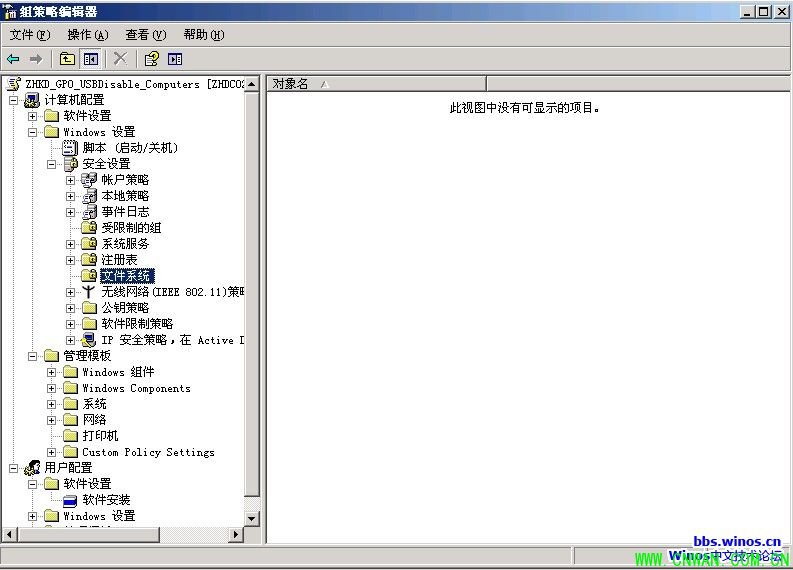Viewport: 793px width, 570px height.
Task: Expand the Windows Components folder node
Action: pos(52,388)
